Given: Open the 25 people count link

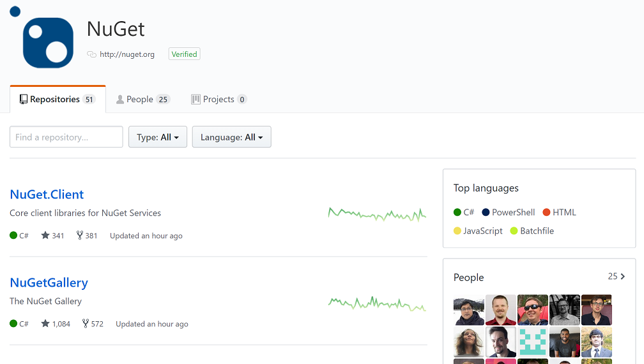Looking at the screenshot, I should click(617, 276).
